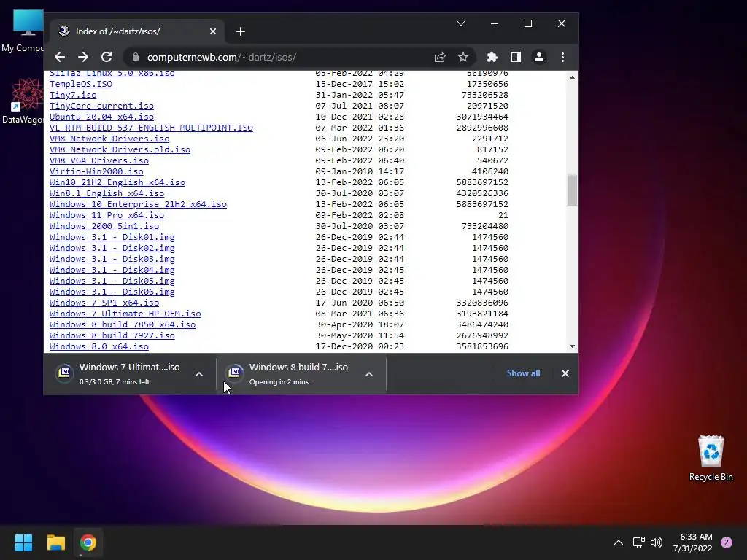Close the Index of /~dartz/isos/ tab

(213, 31)
